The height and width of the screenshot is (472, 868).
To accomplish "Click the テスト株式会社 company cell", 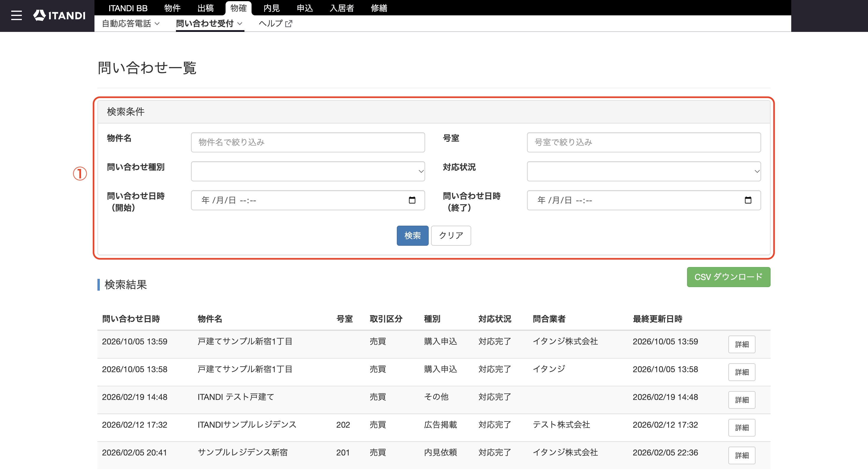I will (561, 425).
